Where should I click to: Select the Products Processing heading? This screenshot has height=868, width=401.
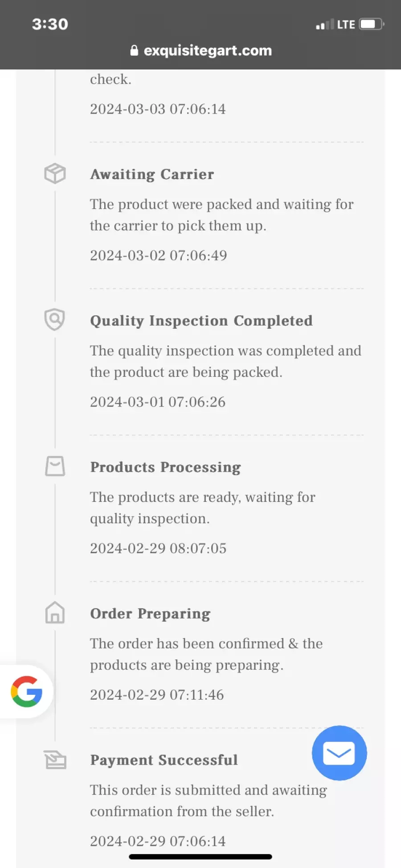pos(165,467)
